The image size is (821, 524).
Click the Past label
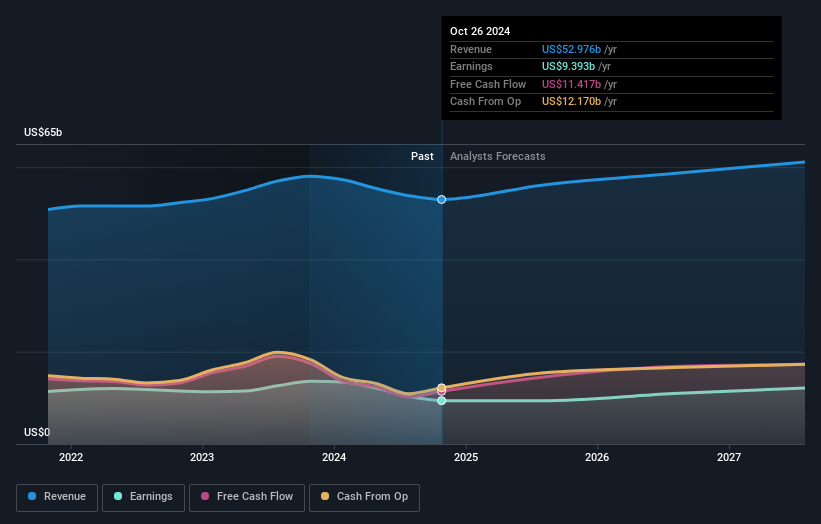click(422, 157)
